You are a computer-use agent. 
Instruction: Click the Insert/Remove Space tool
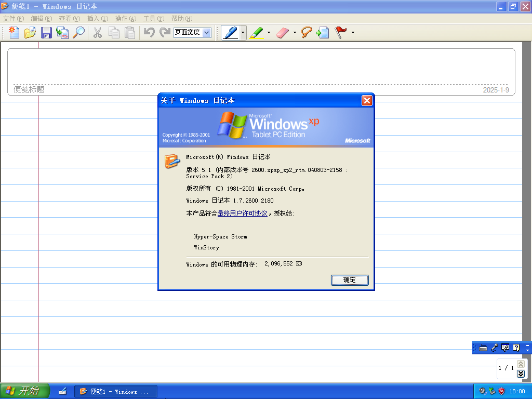point(323,33)
